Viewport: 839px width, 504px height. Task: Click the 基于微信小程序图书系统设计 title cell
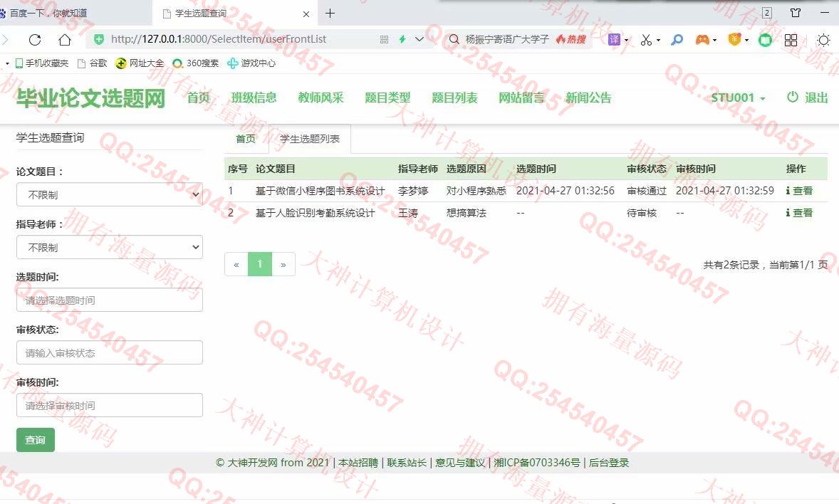click(320, 191)
